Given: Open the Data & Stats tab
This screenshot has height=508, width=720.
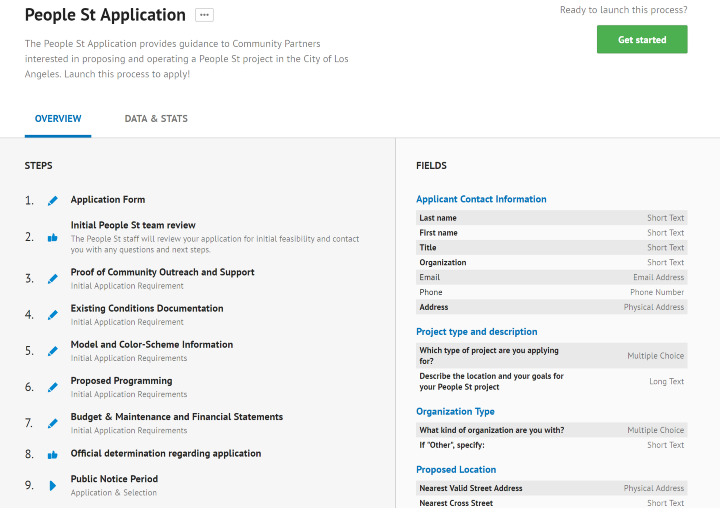Looking at the screenshot, I should click(x=156, y=119).
